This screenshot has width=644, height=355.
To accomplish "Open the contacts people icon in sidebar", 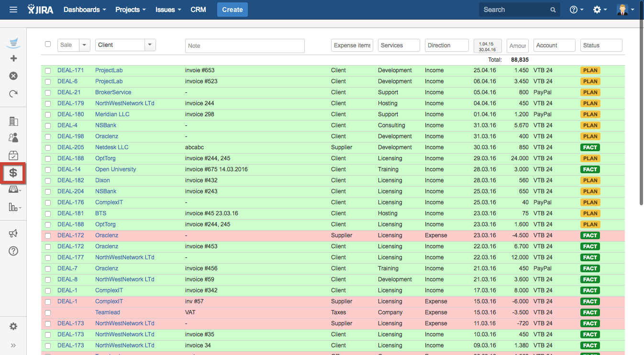I will coord(13,138).
